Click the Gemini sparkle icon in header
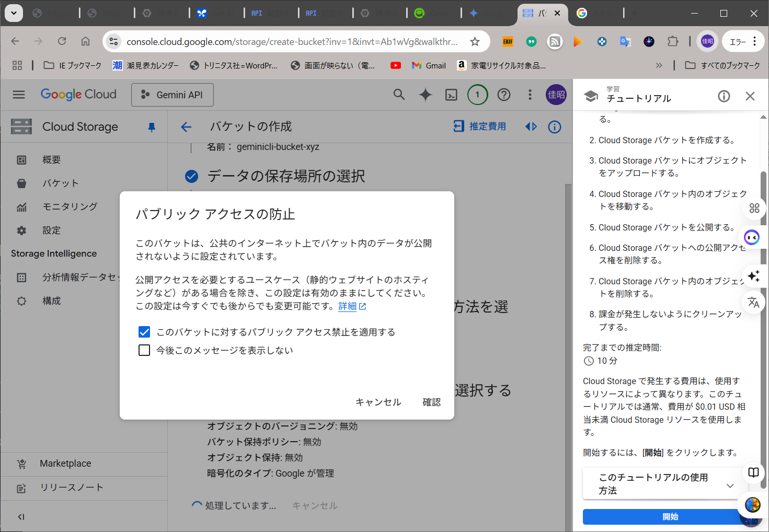This screenshot has height=532, width=769. (426, 95)
